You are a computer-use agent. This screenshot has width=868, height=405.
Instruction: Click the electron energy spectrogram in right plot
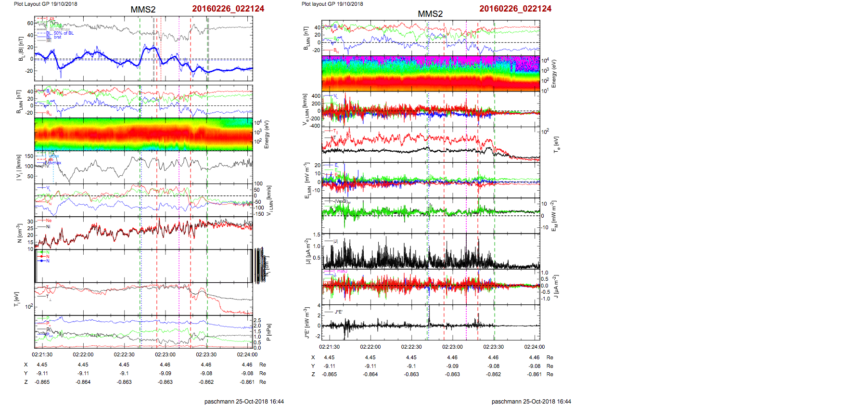point(431,73)
